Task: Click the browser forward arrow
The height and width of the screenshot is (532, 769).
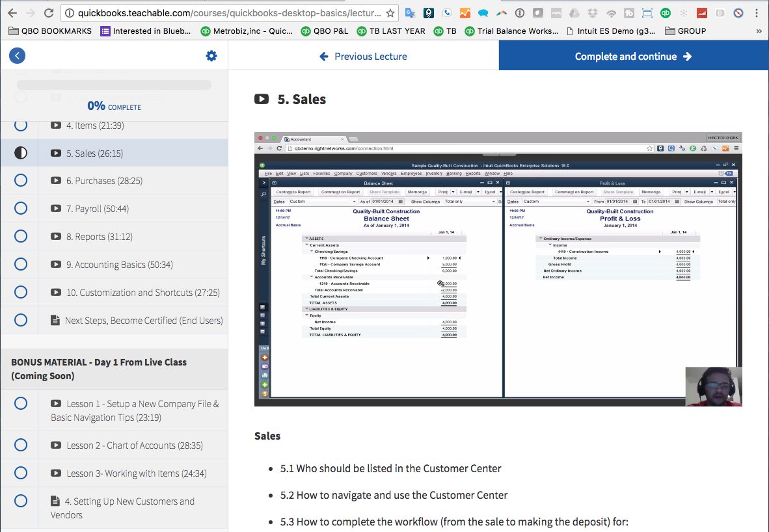Action: tap(31, 13)
